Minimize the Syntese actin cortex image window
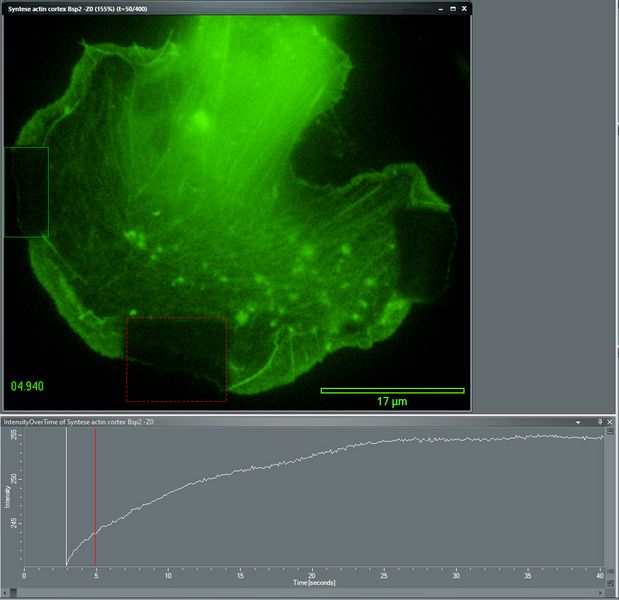 pos(441,9)
